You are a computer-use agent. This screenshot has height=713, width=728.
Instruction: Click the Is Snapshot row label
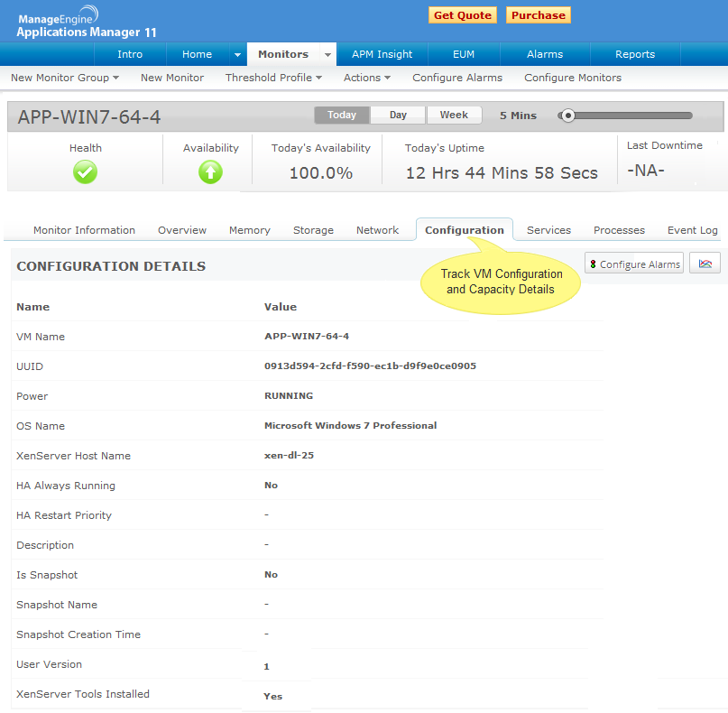(47, 575)
